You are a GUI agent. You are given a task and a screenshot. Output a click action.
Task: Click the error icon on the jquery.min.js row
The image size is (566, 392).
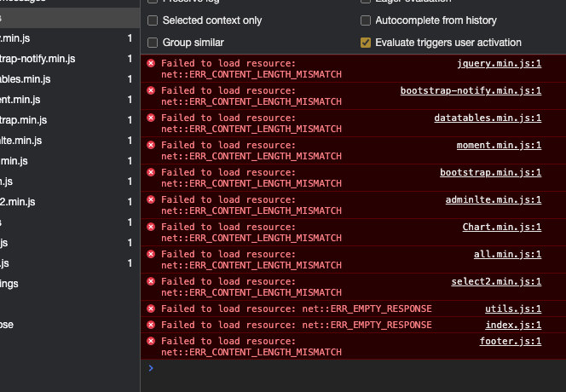click(151, 64)
